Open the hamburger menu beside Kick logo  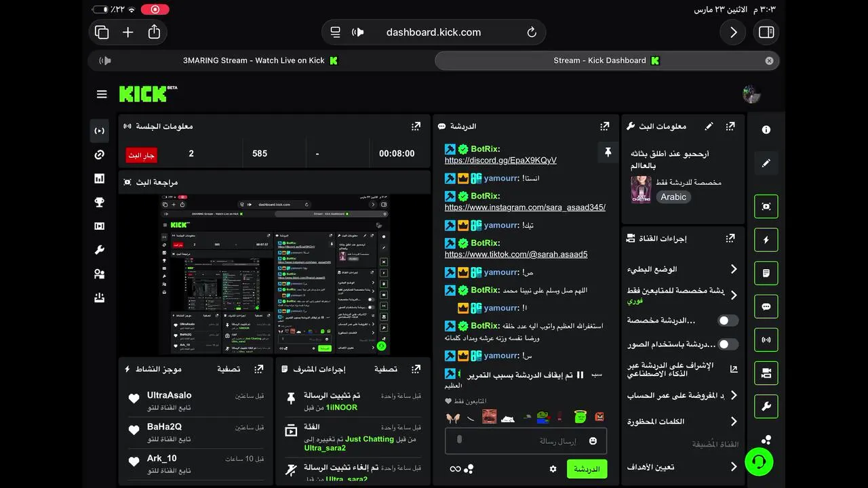pyautogui.click(x=102, y=94)
